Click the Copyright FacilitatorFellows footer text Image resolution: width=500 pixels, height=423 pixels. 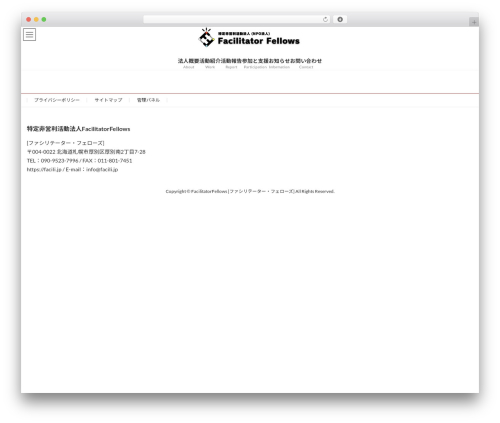pos(250,191)
